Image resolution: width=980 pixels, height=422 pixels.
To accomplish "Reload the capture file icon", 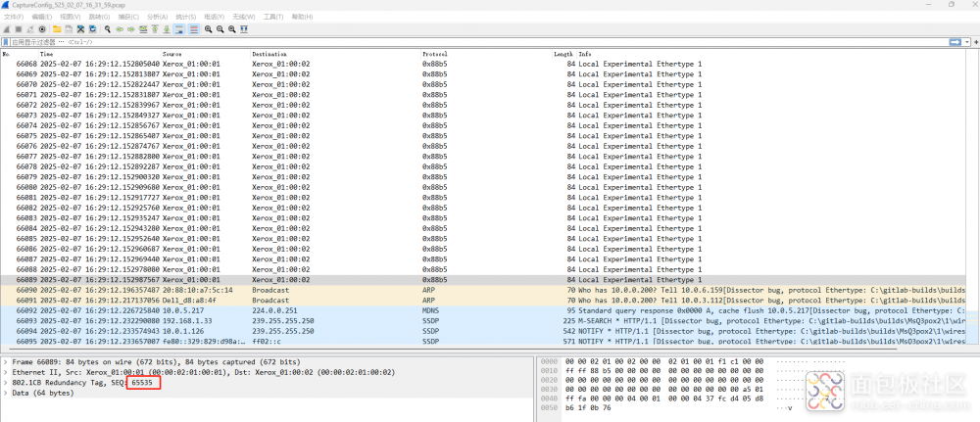I will click(x=92, y=29).
